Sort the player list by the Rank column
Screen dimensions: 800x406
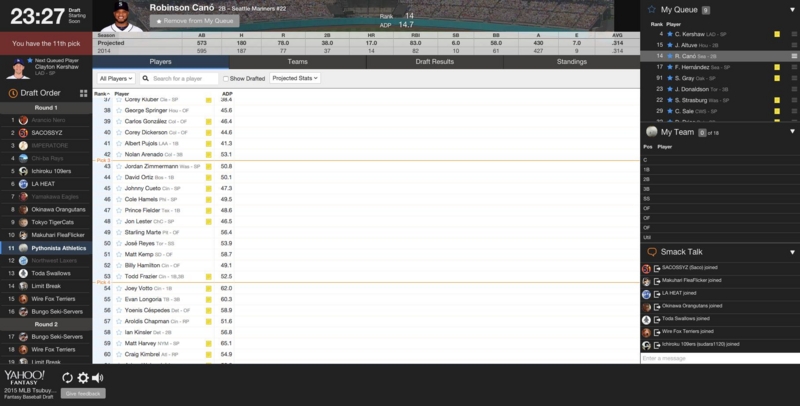point(101,94)
